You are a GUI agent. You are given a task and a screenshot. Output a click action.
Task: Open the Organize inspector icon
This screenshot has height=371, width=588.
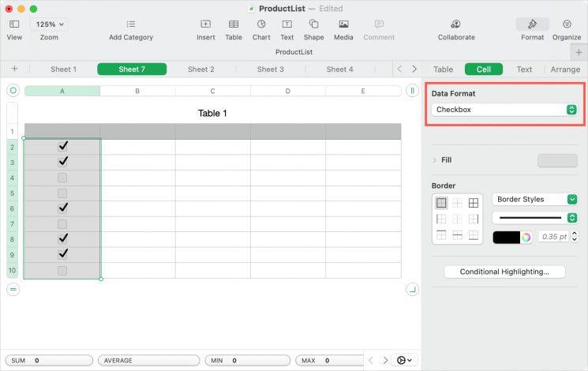pos(567,24)
